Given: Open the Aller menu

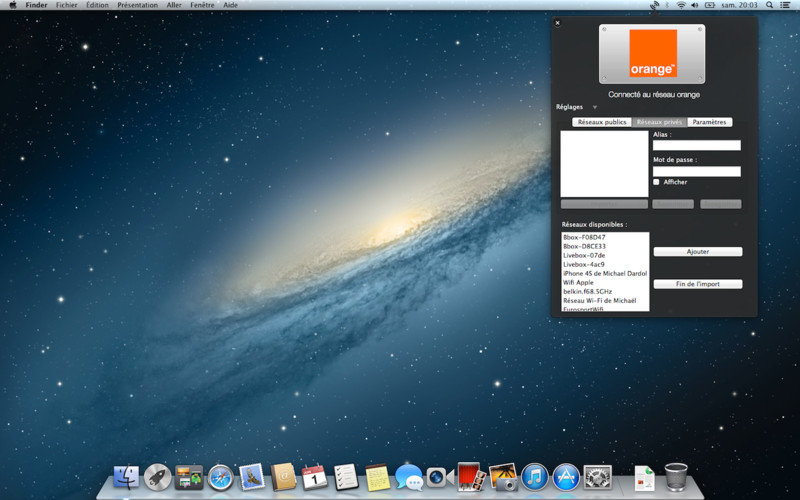Looking at the screenshot, I should click(x=174, y=5).
